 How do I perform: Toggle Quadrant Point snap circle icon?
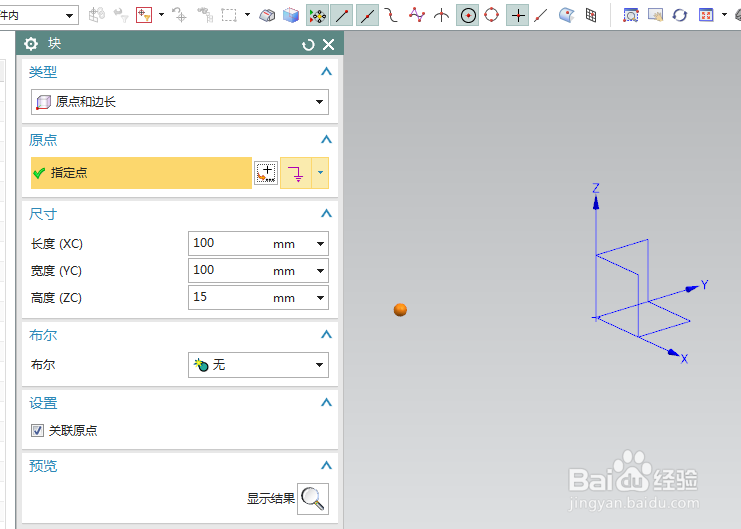click(x=491, y=16)
